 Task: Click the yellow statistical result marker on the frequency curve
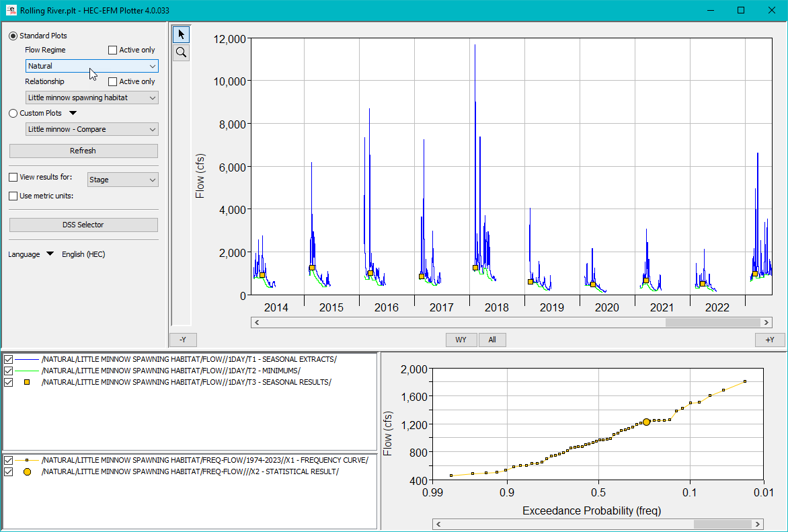(646, 422)
